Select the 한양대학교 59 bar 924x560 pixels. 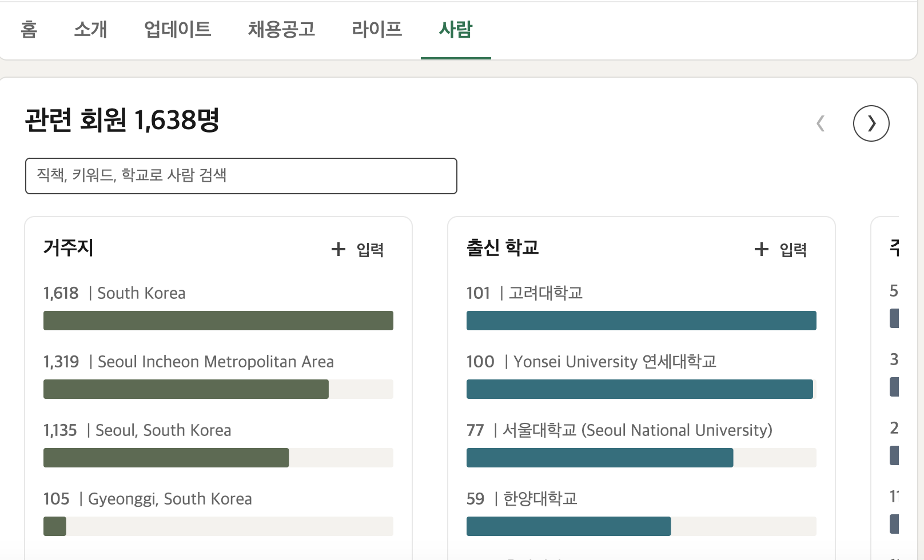(x=642, y=526)
